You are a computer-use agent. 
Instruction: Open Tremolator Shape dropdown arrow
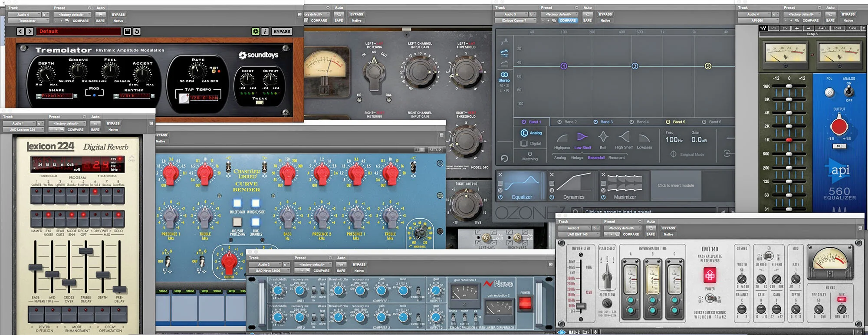[x=75, y=96]
